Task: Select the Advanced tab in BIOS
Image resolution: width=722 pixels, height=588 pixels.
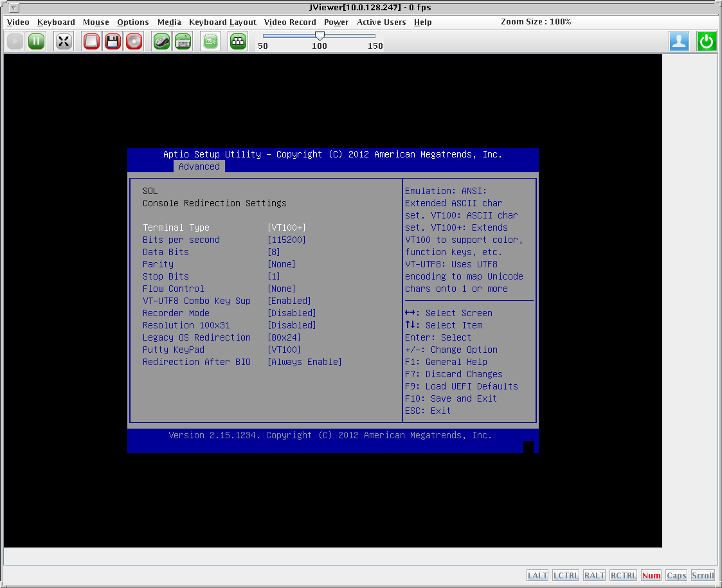Action: [199, 166]
